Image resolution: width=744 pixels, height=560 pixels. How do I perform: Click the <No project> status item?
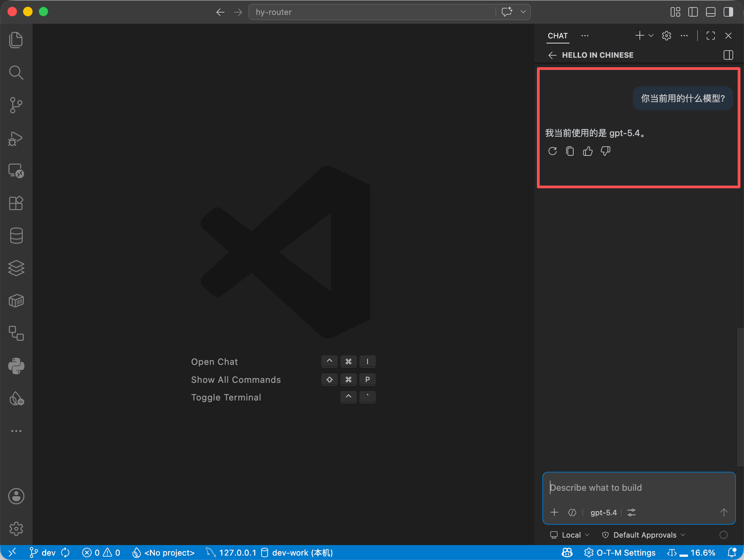[163, 553]
